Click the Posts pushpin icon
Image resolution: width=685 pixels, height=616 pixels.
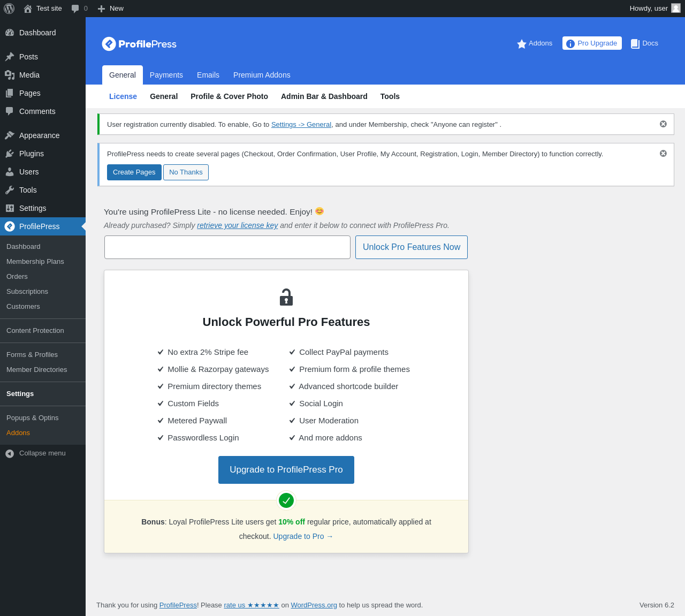click(10, 57)
